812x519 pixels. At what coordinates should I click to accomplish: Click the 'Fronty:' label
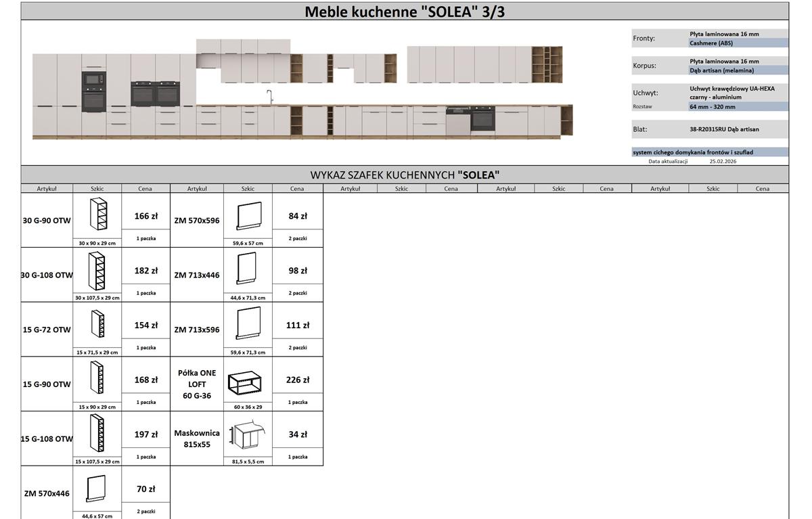(644, 39)
